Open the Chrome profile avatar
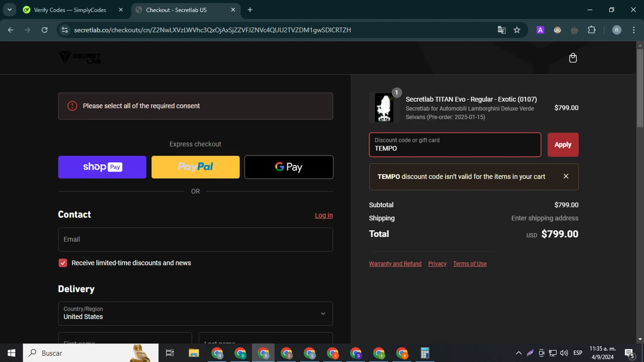Screen dimensions: 644x362 (617, 30)
